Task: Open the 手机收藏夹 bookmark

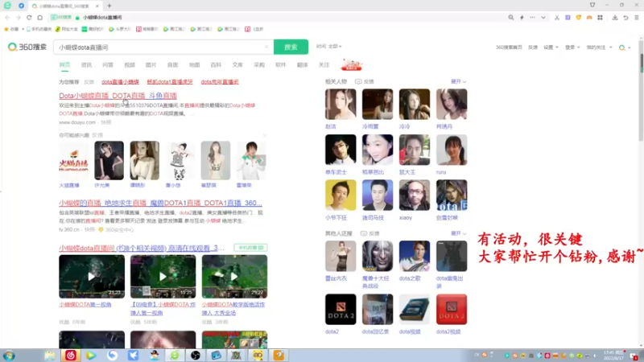Action: click(39, 29)
